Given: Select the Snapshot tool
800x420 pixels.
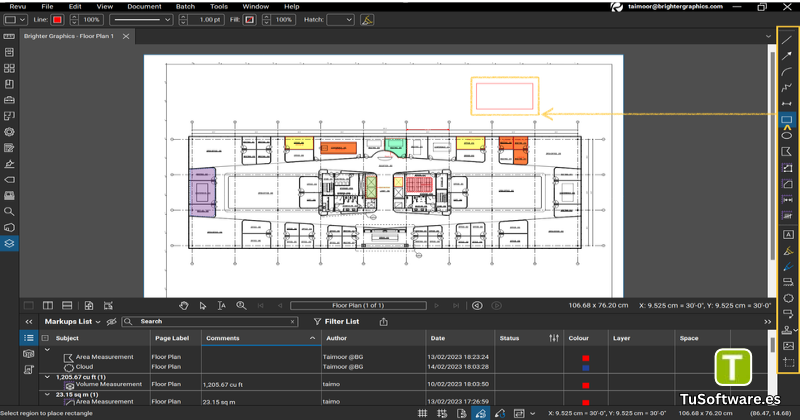Looking at the screenshot, I should (x=788, y=362).
